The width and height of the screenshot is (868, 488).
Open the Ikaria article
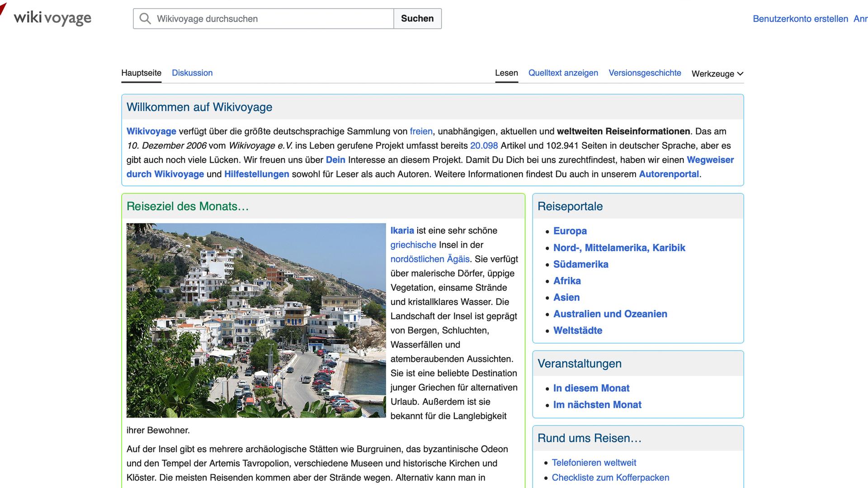402,230
